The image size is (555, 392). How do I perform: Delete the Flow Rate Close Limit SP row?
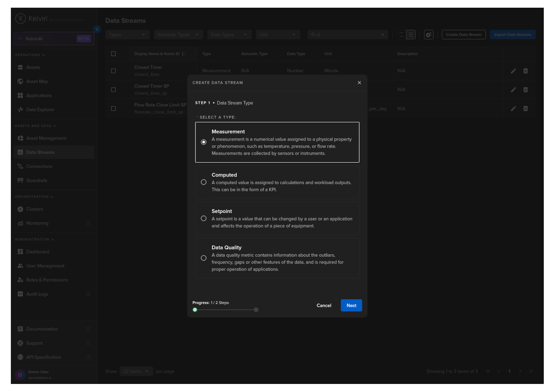click(x=526, y=109)
